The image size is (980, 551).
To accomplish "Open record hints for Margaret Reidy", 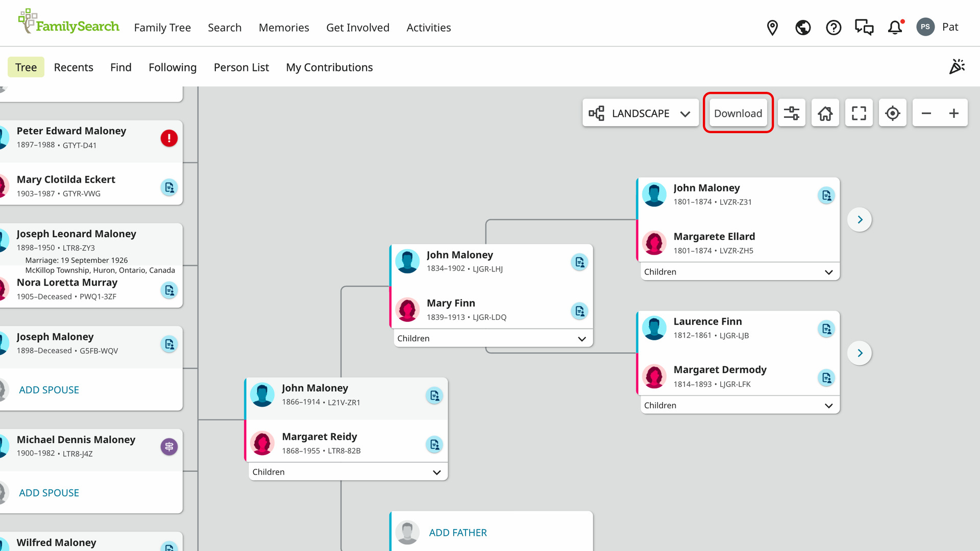I will 434,444.
